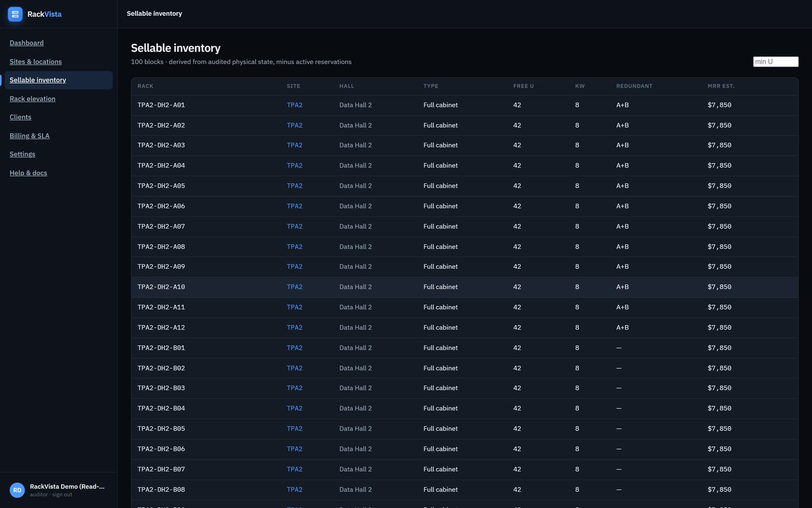
Task: Open TPA2 site link for rack B08
Action: 294,490
